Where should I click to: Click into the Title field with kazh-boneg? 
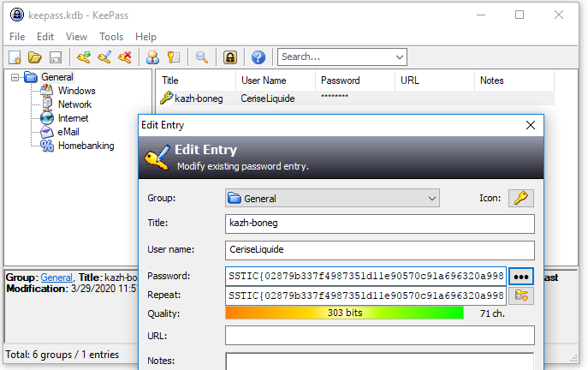[x=380, y=224]
